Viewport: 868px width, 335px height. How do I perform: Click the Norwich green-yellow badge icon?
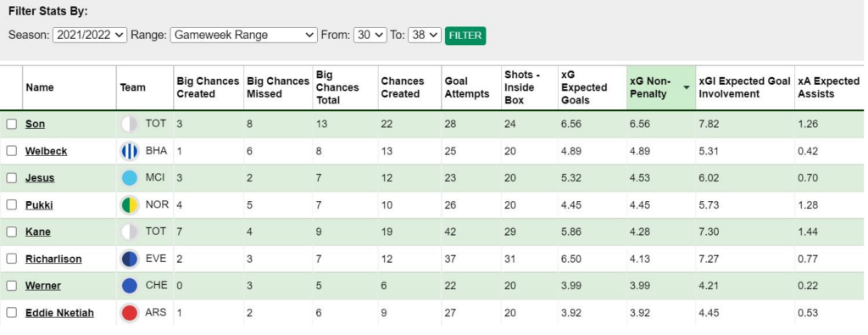[x=129, y=205]
